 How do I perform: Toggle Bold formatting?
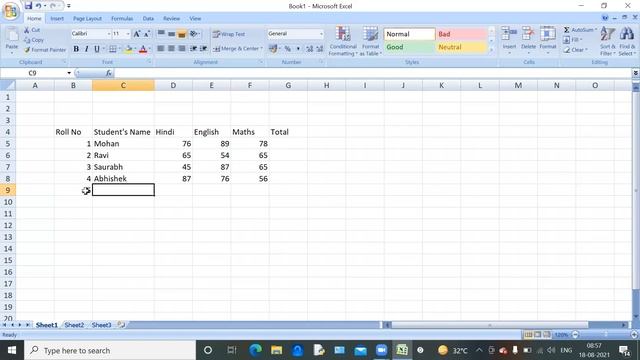pyautogui.click(x=76, y=49)
